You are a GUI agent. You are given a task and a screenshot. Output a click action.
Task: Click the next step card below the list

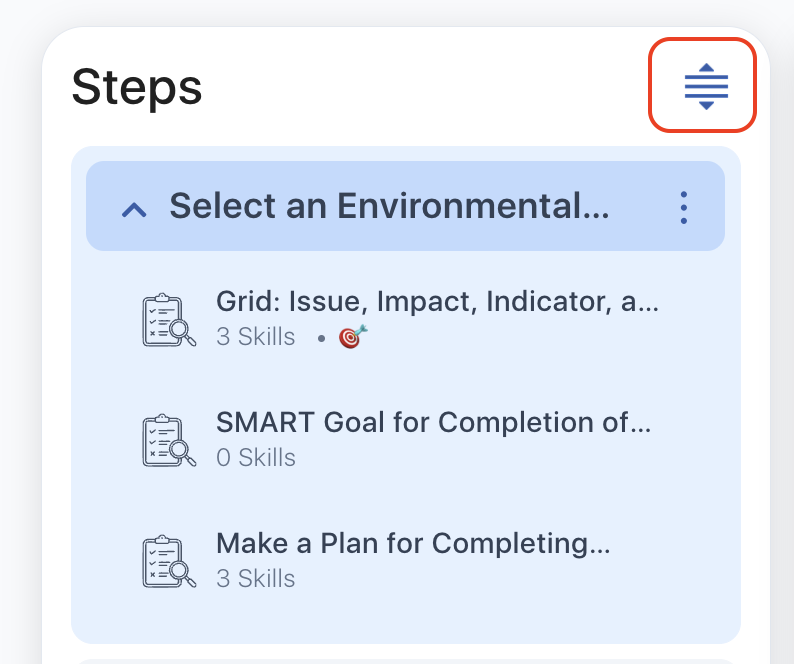[x=405, y=659]
